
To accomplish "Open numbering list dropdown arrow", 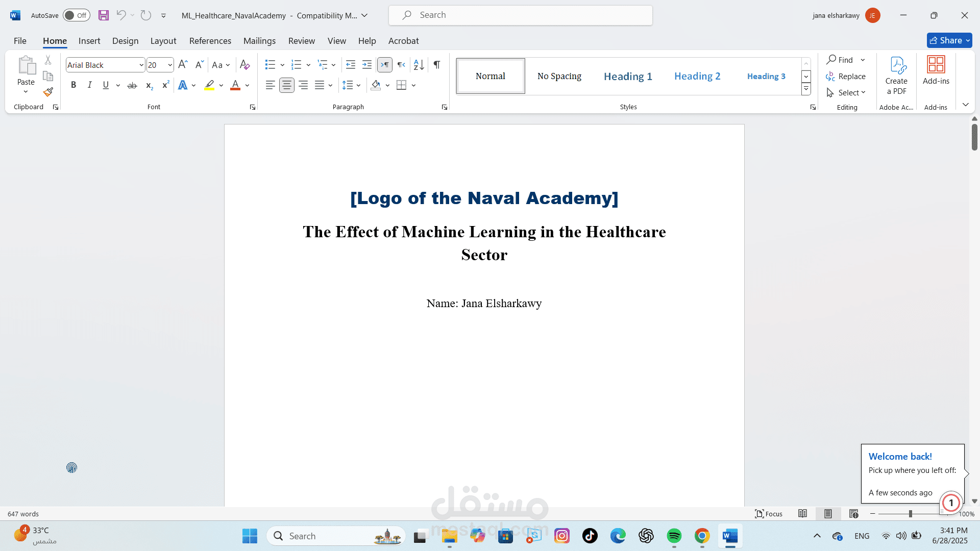I will point(308,65).
